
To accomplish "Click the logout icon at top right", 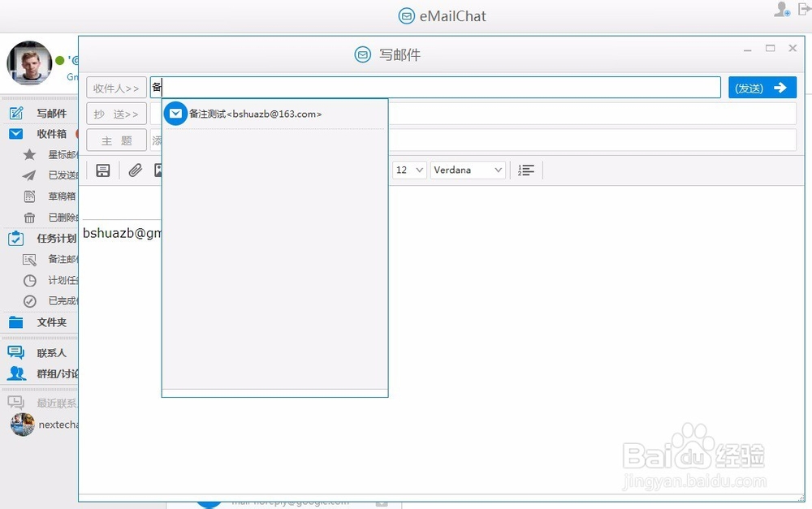I will click(x=804, y=9).
